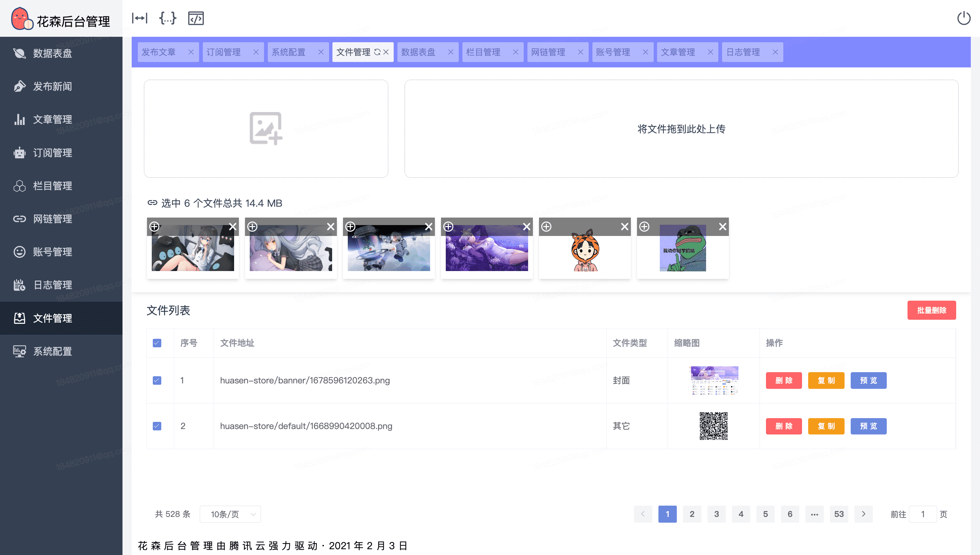This screenshot has height=555, width=980.
Task: Click the power logout icon
Action: (x=964, y=18)
